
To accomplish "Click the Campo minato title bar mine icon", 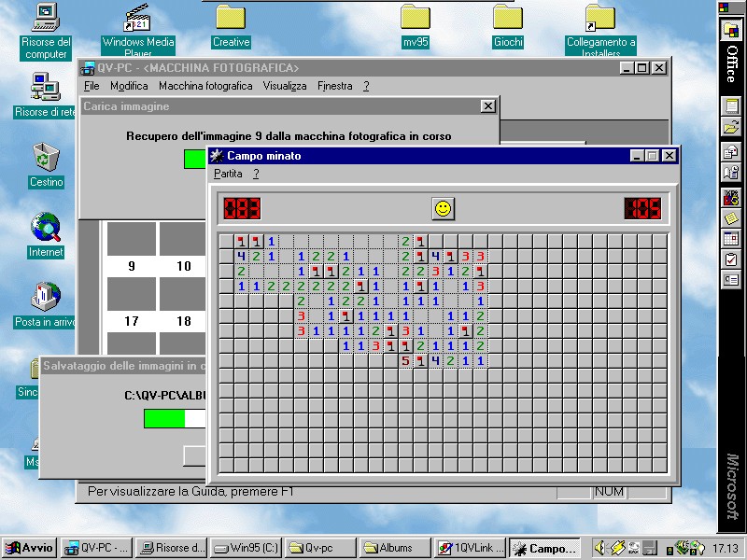I will tap(217, 156).
